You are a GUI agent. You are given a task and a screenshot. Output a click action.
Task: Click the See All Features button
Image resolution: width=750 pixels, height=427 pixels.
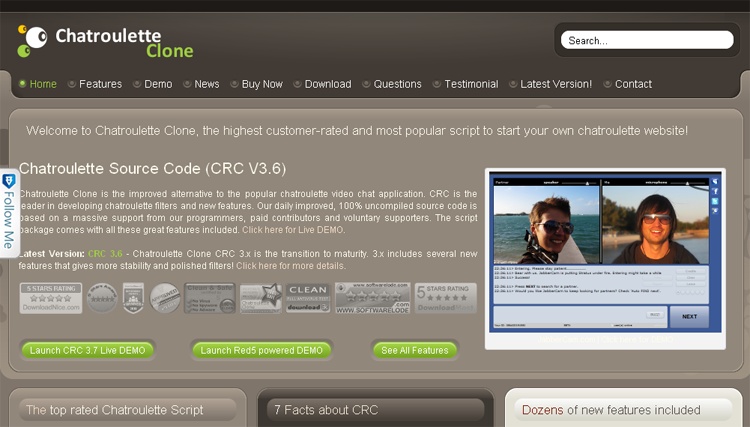click(415, 350)
